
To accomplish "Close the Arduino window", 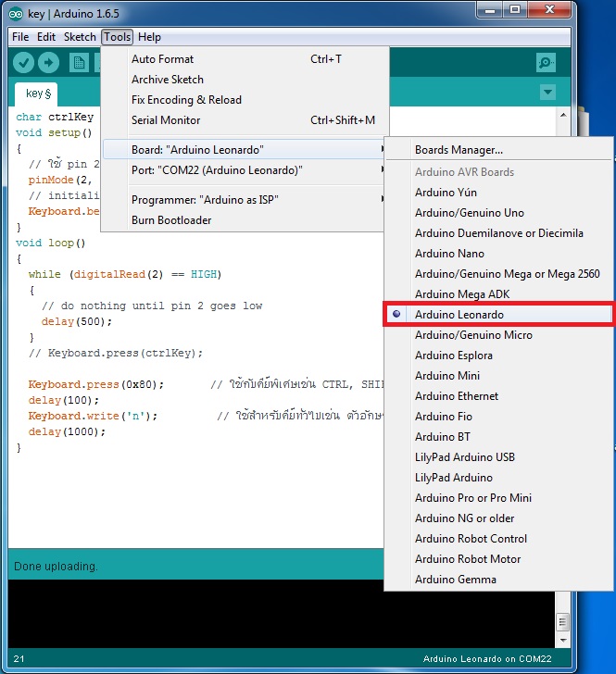I will 549,10.
